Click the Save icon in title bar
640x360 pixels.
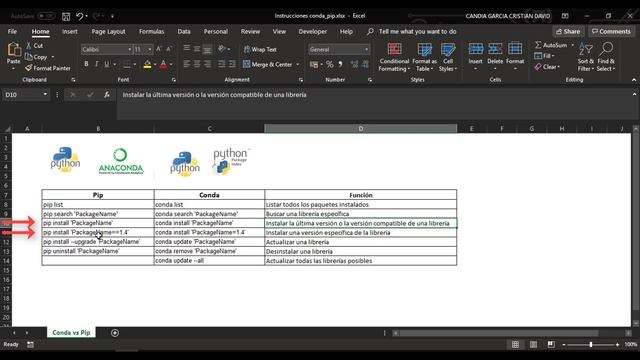coord(66,16)
